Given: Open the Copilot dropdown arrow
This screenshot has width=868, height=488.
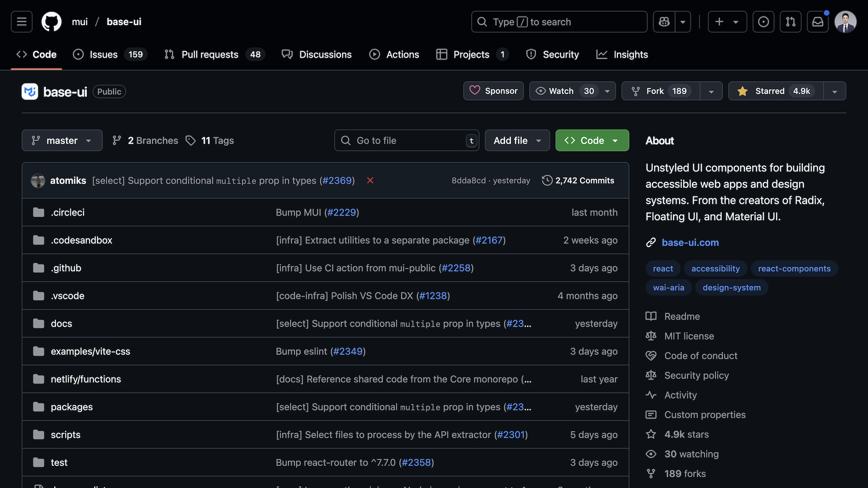Looking at the screenshot, I should pos(683,22).
